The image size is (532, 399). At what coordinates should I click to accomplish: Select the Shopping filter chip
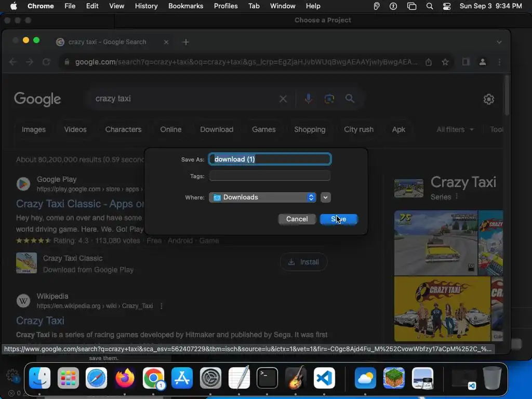[x=310, y=129]
